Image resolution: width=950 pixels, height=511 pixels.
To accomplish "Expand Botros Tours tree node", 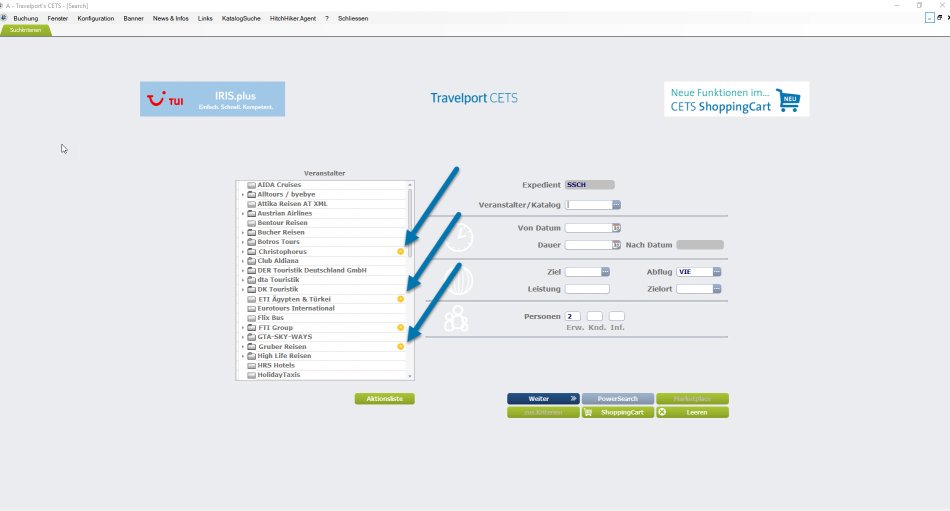I will [x=243, y=242].
